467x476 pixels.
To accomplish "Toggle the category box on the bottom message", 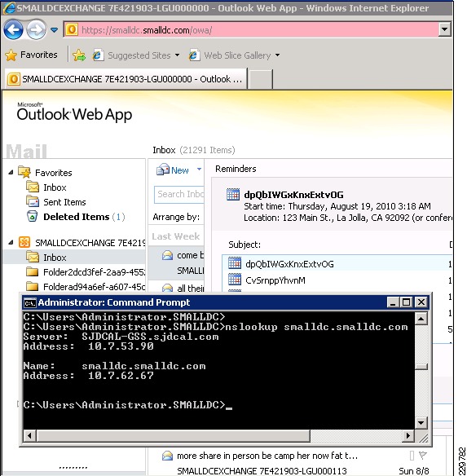I will [412, 456].
